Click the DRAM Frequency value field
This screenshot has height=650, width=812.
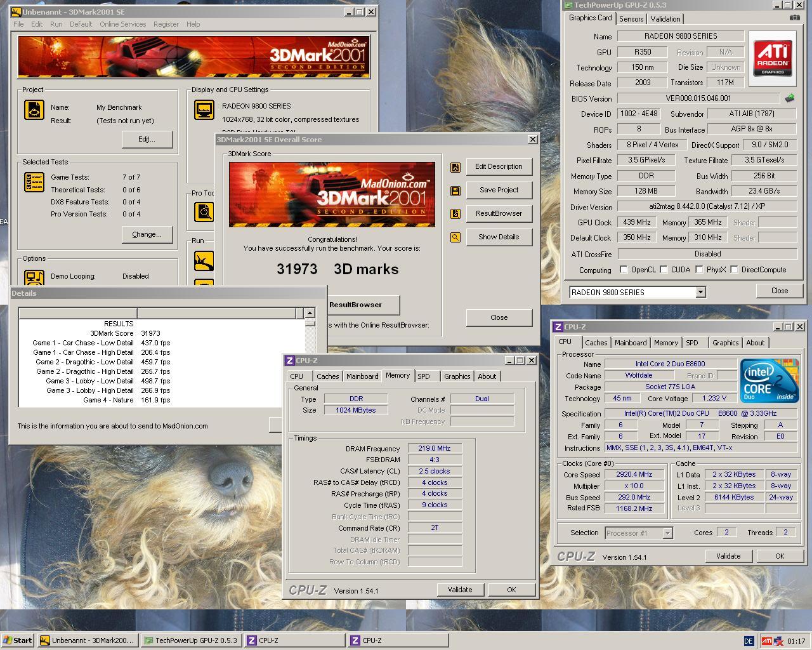coord(435,448)
